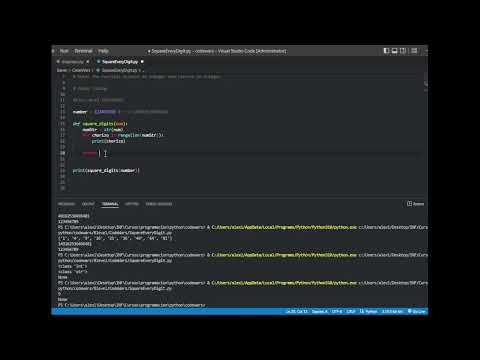Open the Customize Layout icon
480x360 pixels.
[x=414, y=51]
